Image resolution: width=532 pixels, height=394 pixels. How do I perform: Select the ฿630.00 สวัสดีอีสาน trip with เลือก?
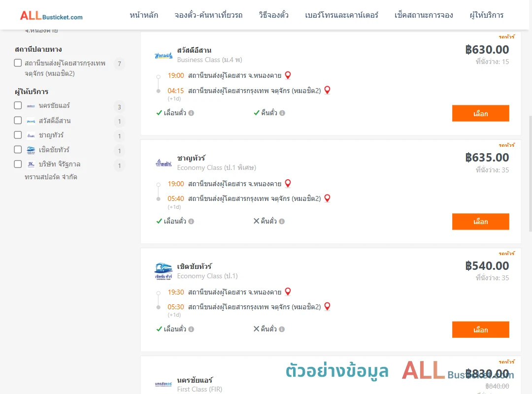click(x=480, y=113)
